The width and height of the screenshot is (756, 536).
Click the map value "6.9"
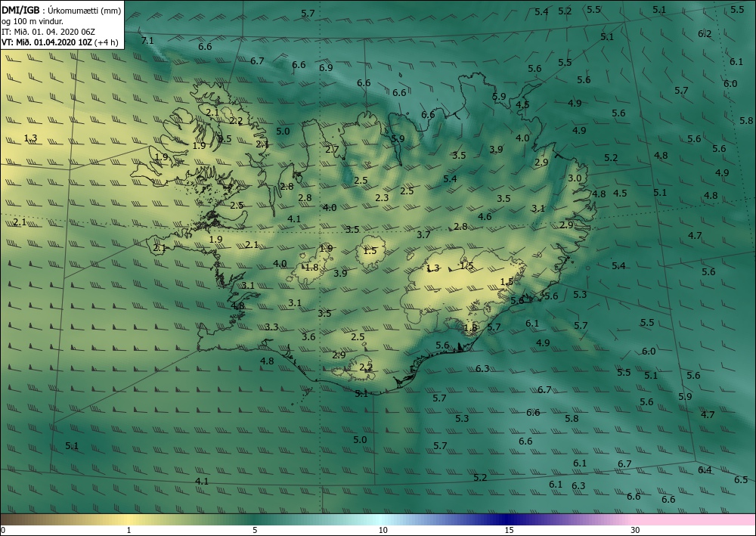coord(326,67)
